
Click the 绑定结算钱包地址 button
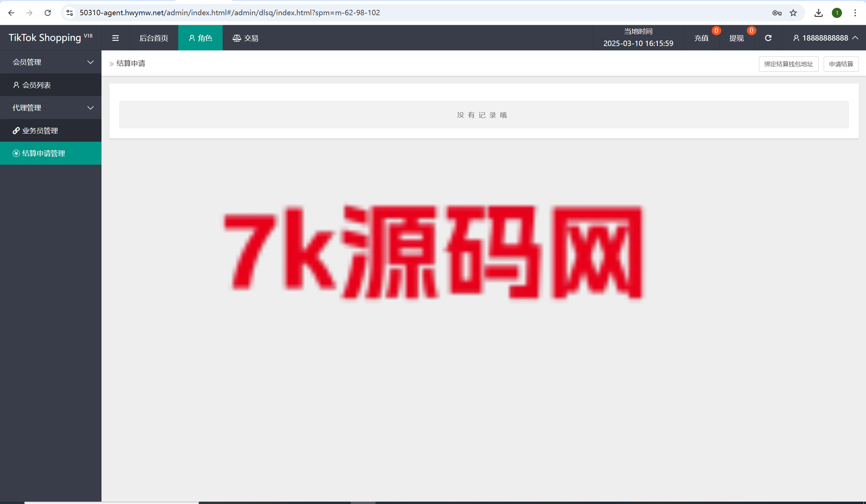789,64
